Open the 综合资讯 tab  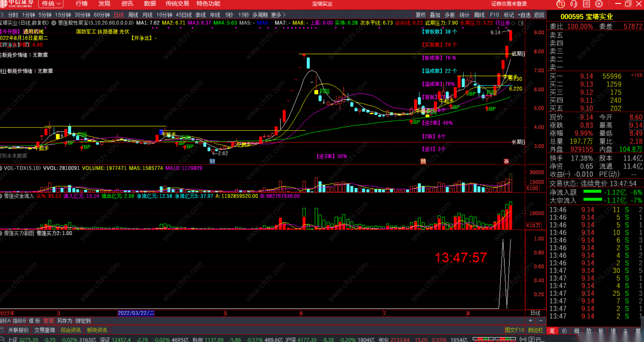[x=71, y=330]
